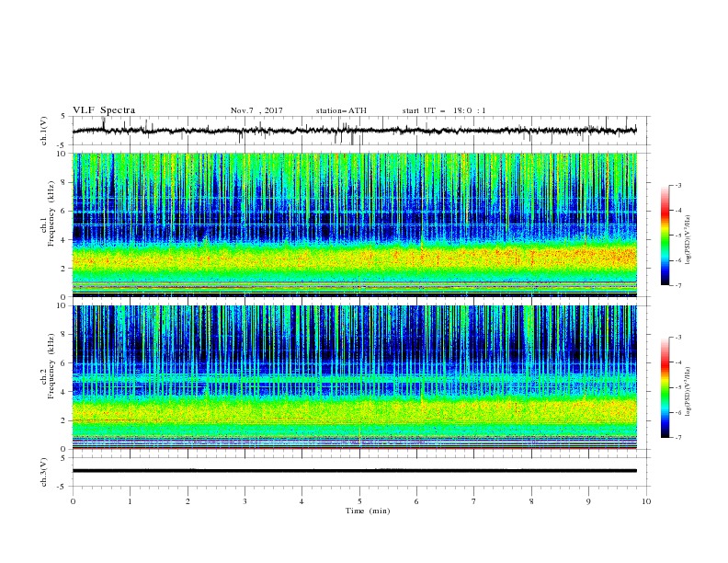Click the "-7" label on ch.2 color bar

[x=677, y=438]
